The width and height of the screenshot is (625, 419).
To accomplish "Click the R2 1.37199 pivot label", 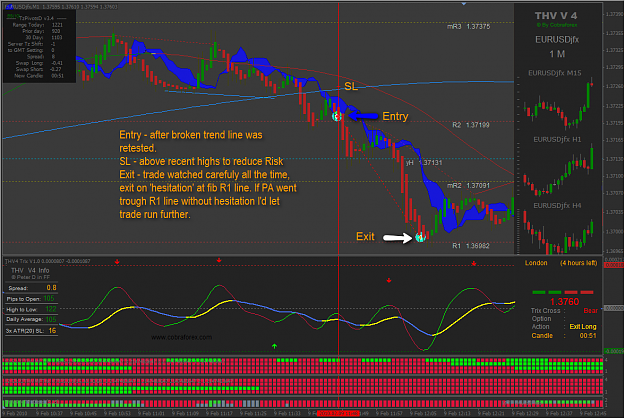I will (x=471, y=125).
